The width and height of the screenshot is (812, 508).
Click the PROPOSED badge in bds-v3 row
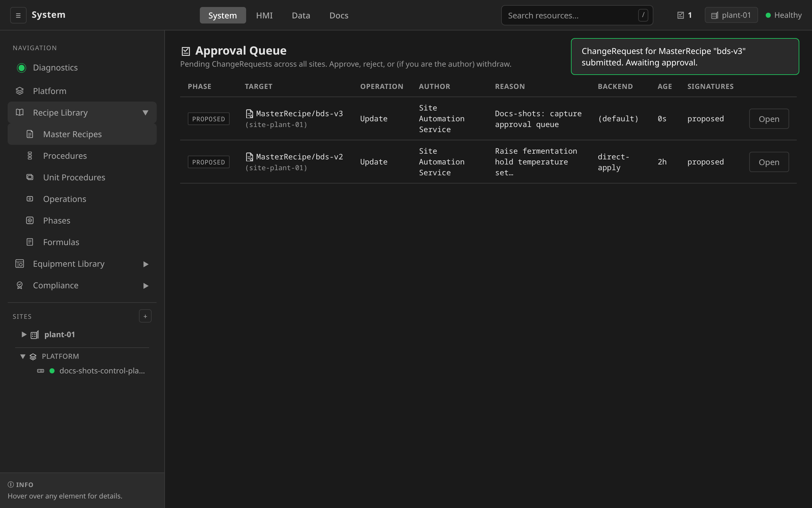(x=208, y=119)
